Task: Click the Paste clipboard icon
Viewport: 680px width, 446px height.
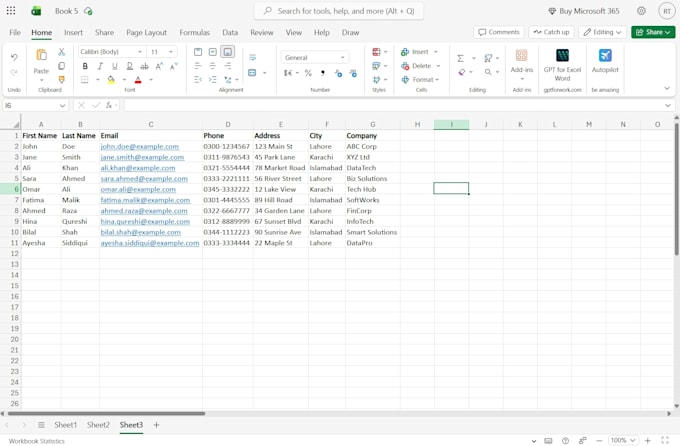Action: 41,55
